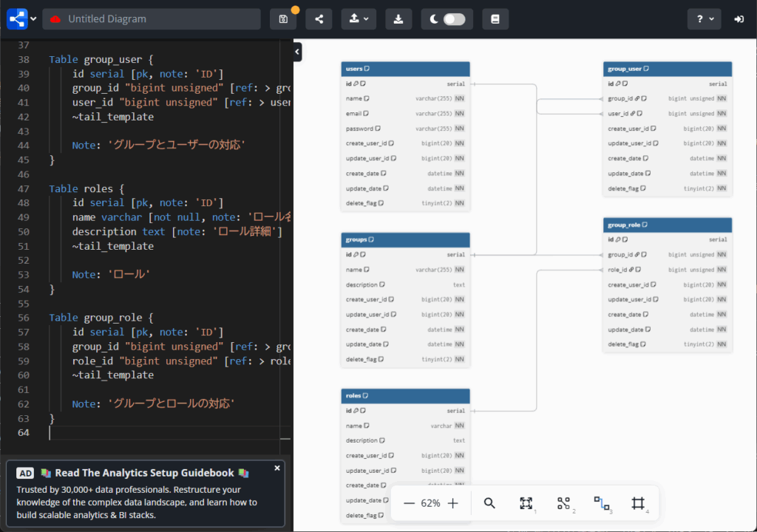Expand the export upload dropdown
Viewport: 757px width, 532px height.
359,19
